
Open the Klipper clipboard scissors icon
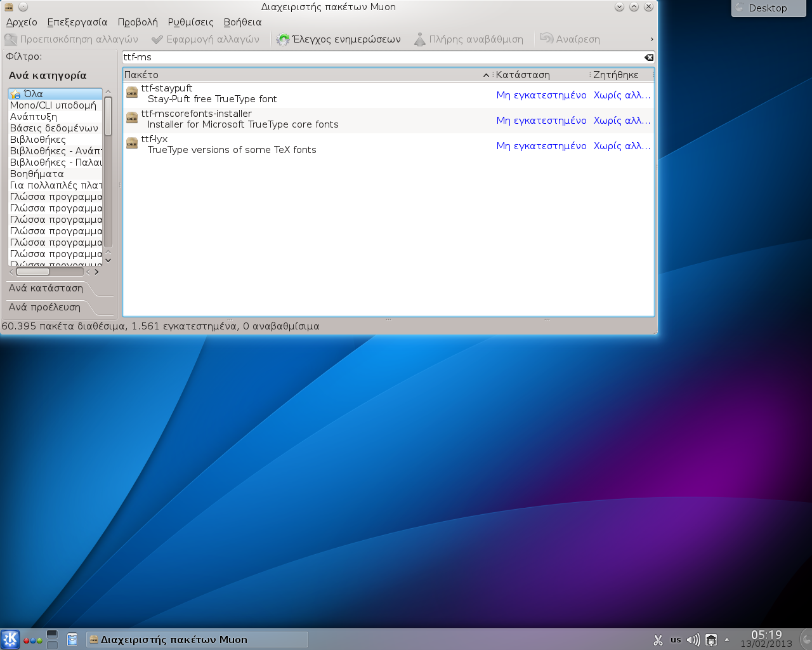658,640
